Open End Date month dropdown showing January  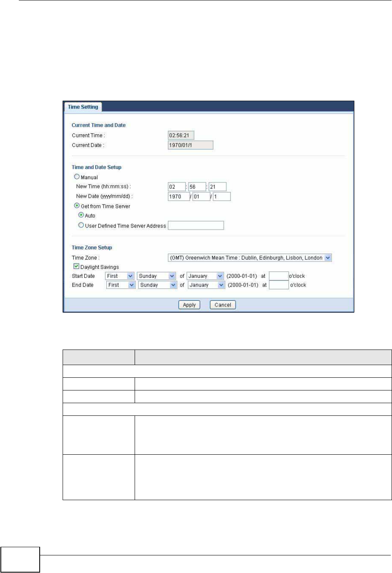tap(207, 285)
